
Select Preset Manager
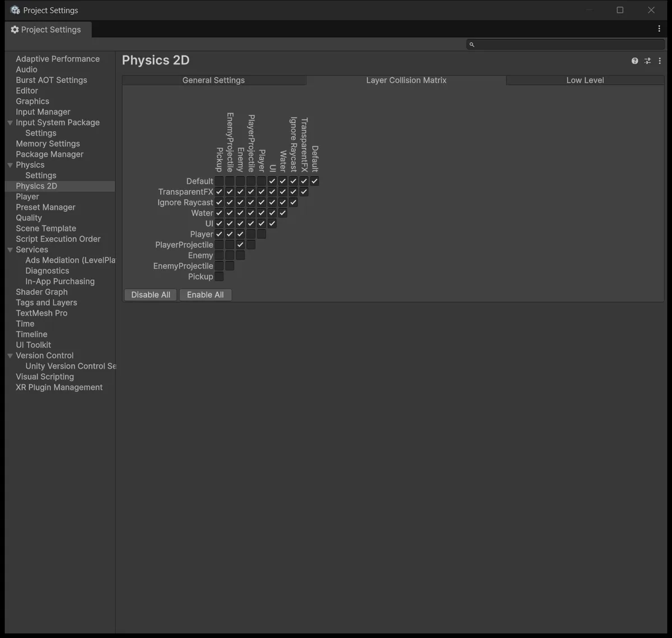(x=45, y=208)
